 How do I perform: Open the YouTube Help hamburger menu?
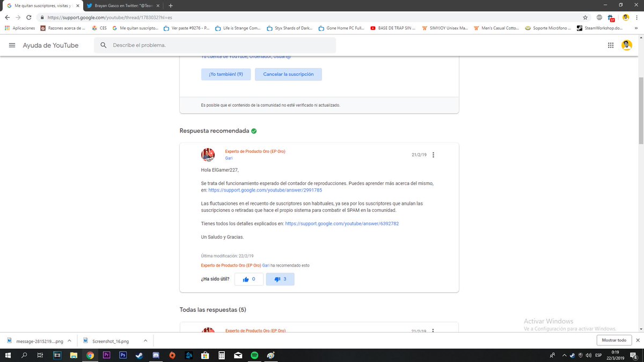[12, 46]
